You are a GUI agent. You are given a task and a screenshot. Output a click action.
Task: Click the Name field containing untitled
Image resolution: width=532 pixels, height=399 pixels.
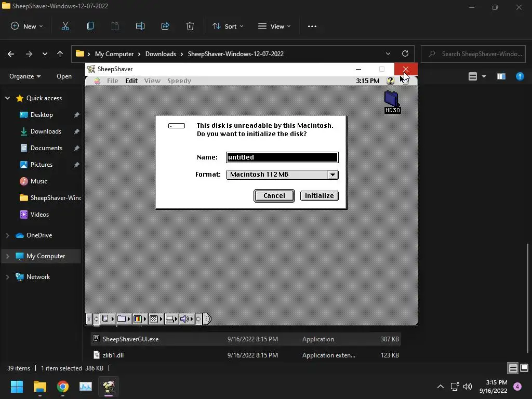pyautogui.click(x=282, y=157)
